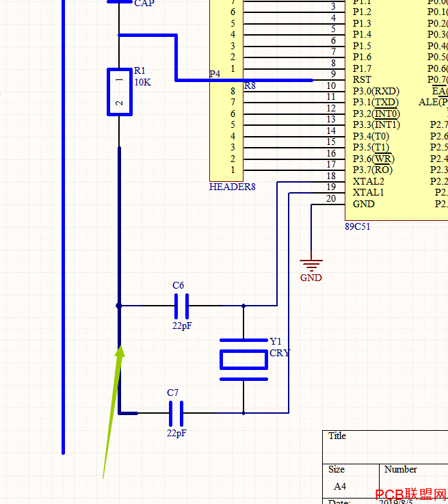
Task: Click the 22pF value under C7
Action: [x=176, y=434]
